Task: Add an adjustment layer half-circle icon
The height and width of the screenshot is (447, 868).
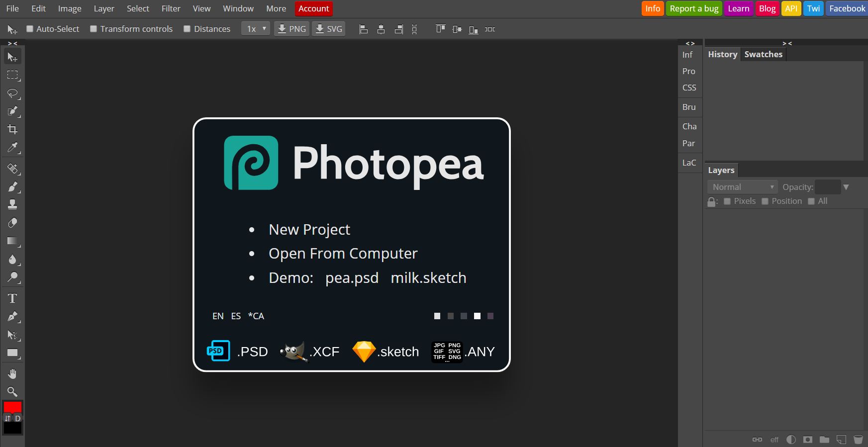Action: (x=791, y=440)
